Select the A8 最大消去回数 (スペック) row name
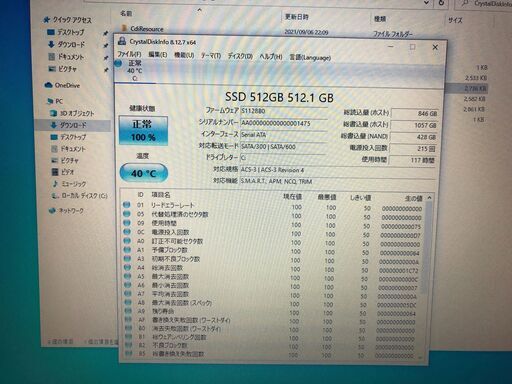This screenshot has width=512, height=384. pyautogui.click(x=182, y=303)
